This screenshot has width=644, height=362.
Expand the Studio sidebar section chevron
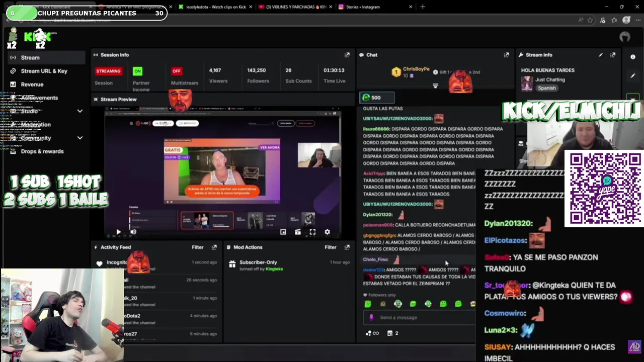(79, 111)
